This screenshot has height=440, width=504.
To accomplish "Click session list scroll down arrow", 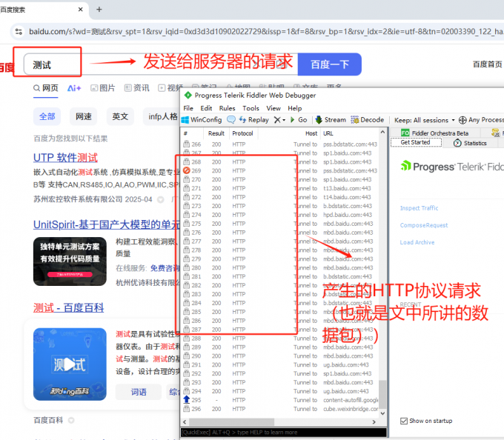I will (382, 413).
